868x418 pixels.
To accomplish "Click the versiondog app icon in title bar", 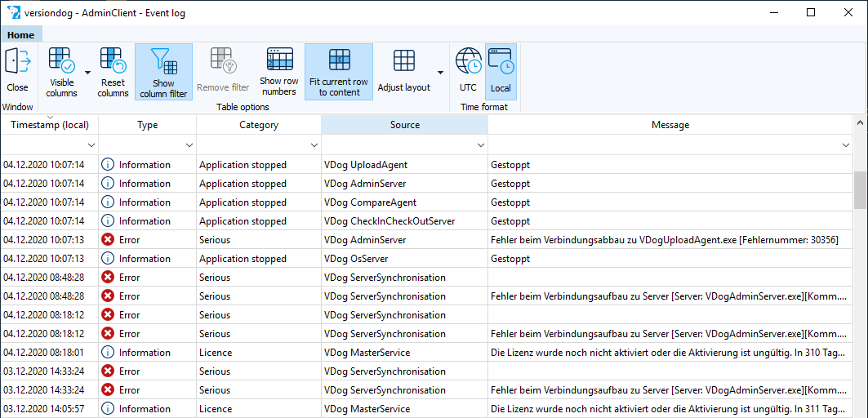I will tap(13, 13).
